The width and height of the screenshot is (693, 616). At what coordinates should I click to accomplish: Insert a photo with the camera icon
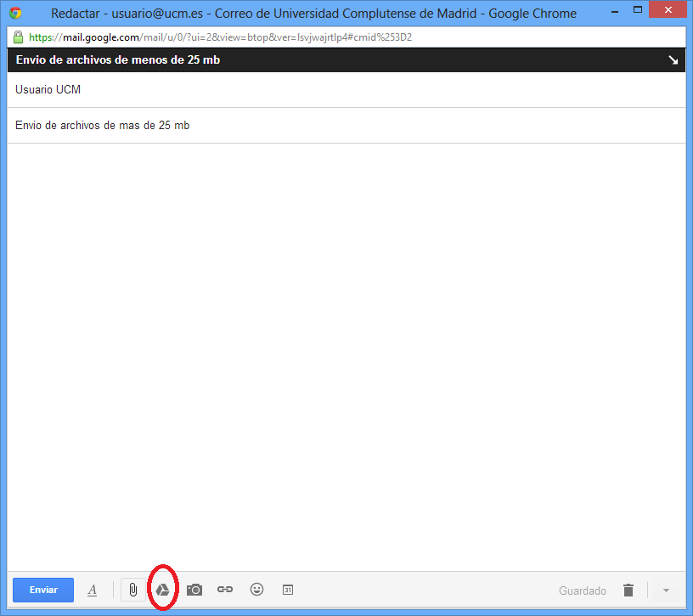tap(194, 590)
